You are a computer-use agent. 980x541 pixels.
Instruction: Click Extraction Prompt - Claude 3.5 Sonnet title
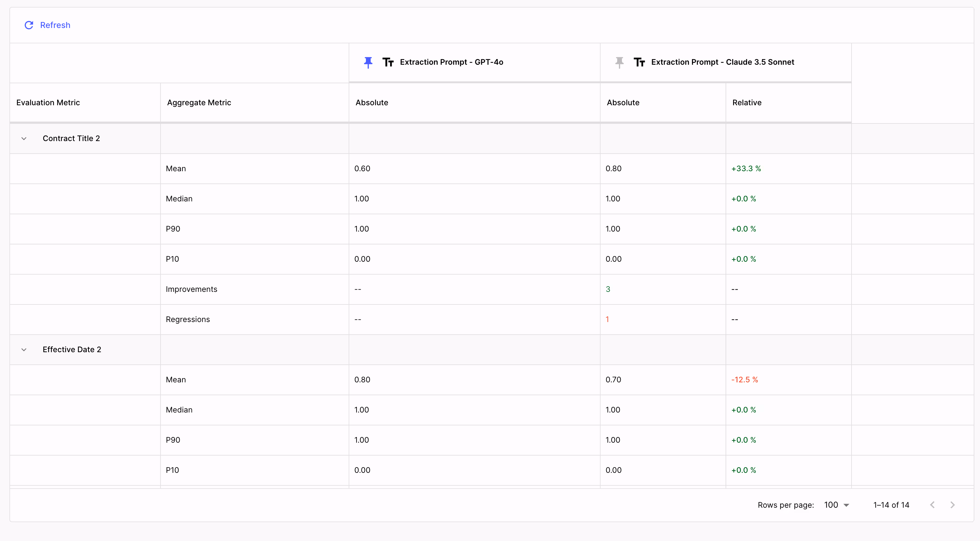[x=722, y=62]
